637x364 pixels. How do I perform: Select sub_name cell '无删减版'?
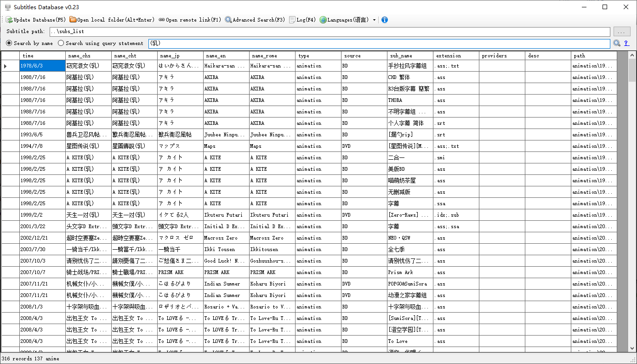point(410,192)
